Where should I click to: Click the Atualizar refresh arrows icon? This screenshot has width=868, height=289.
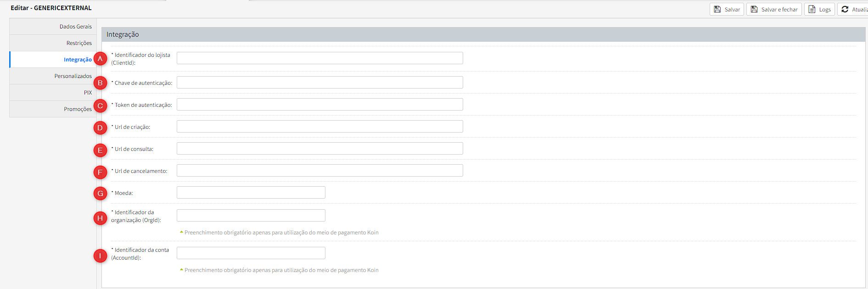point(845,9)
